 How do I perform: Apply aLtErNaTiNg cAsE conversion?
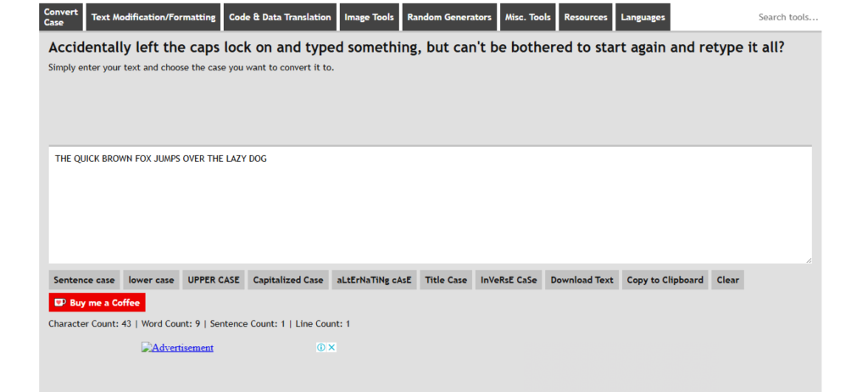click(x=374, y=280)
